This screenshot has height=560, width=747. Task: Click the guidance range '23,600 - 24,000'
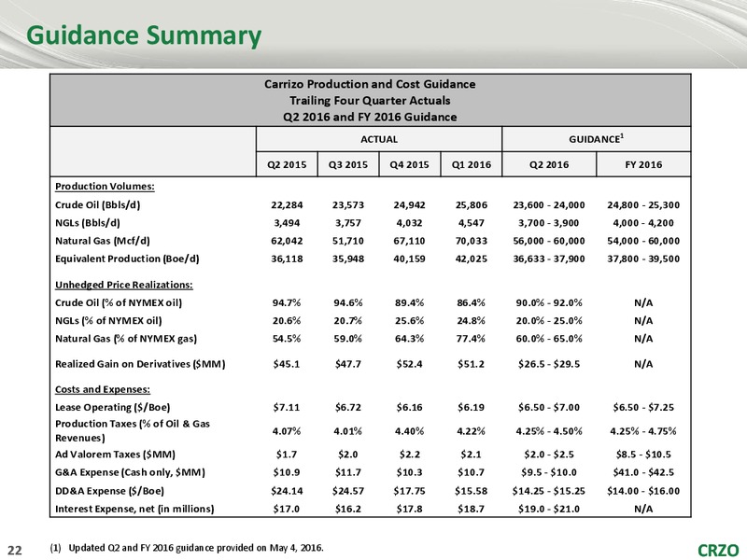tap(549, 205)
